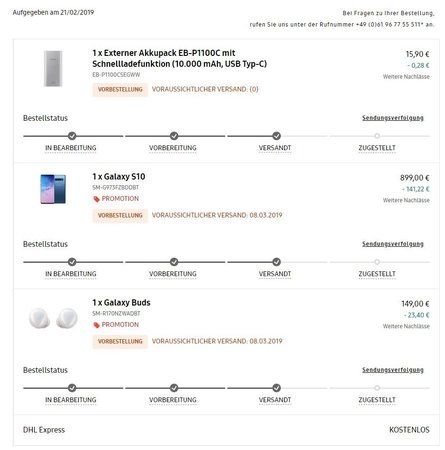Click the Galaxy S10 'Versandt' checkmark icon
Screen dimensions: 445x450
(276, 262)
